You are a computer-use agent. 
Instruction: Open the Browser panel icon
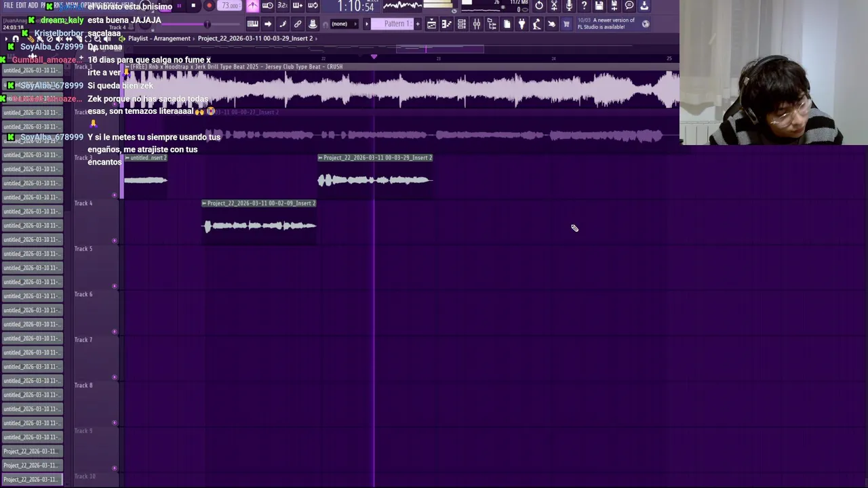[492, 24]
